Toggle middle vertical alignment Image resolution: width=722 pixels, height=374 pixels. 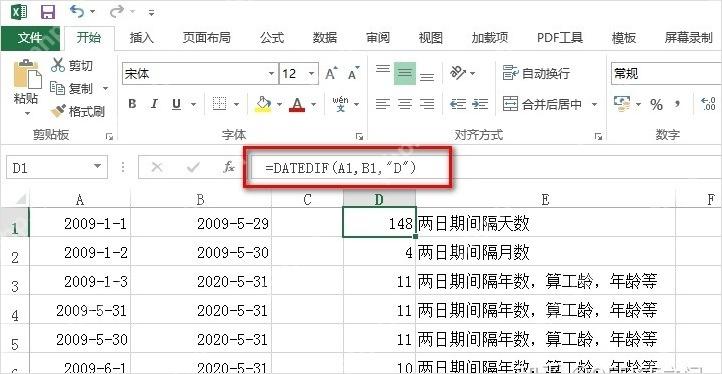click(405, 73)
